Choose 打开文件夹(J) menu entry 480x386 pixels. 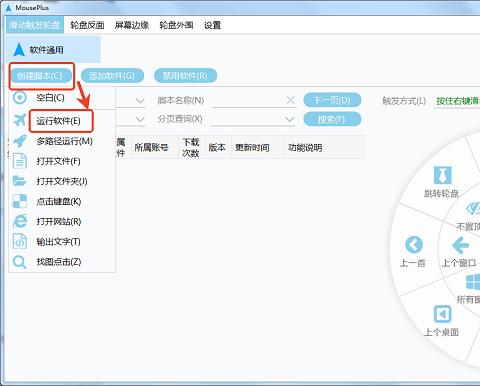pos(62,181)
